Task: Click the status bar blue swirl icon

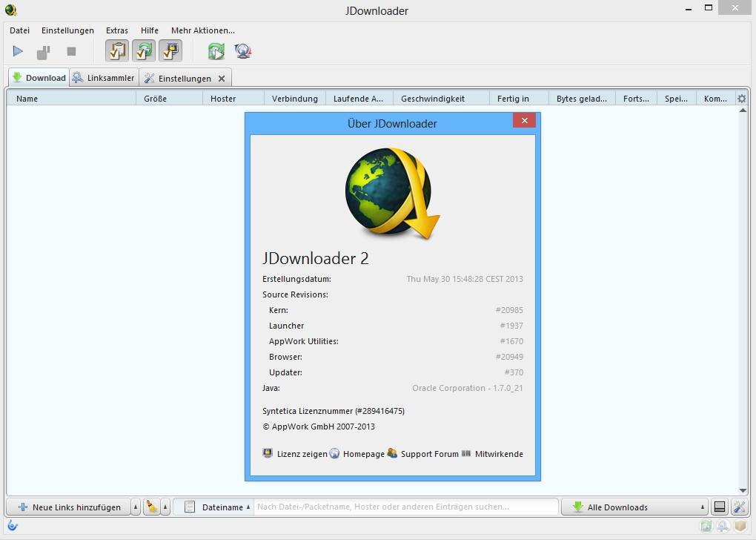Action: pyautogui.click(x=12, y=525)
